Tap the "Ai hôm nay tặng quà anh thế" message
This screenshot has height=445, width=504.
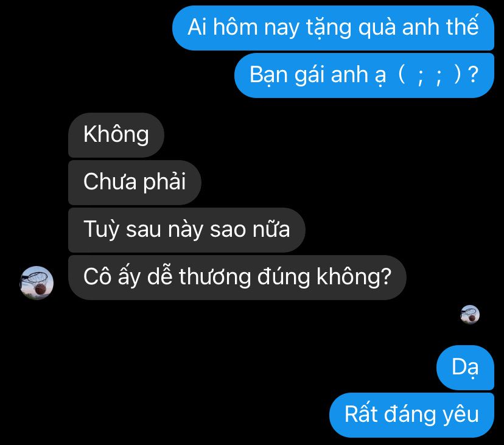pos(333,27)
